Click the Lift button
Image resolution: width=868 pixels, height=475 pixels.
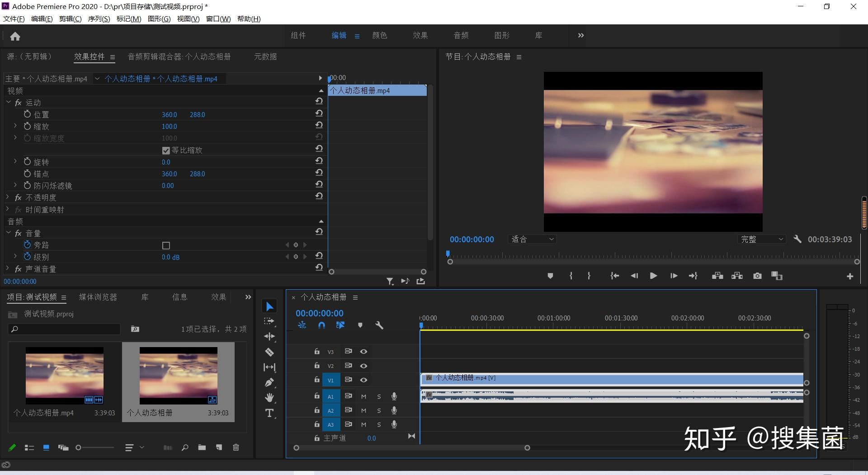click(x=717, y=276)
